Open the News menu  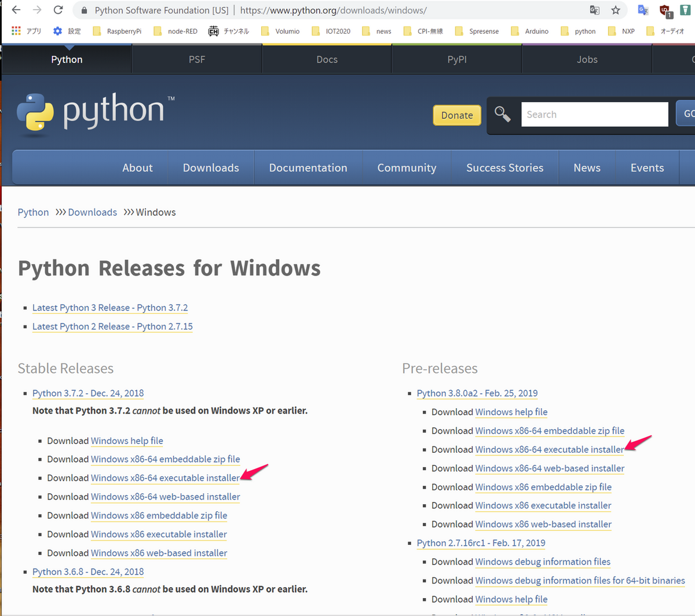pyautogui.click(x=587, y=168)
